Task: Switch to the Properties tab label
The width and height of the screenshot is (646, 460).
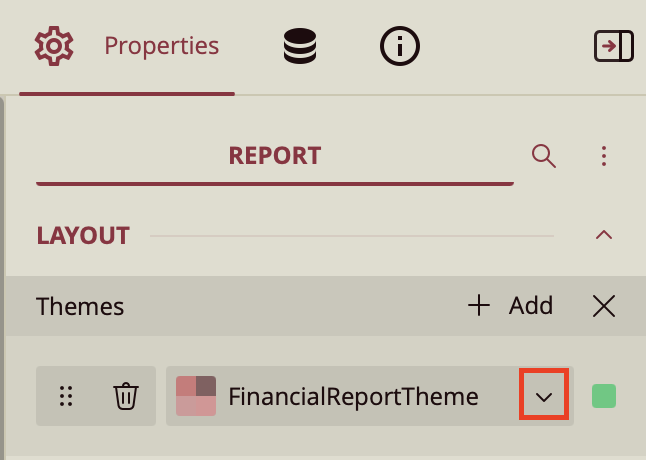Action: tap(161, 46)
